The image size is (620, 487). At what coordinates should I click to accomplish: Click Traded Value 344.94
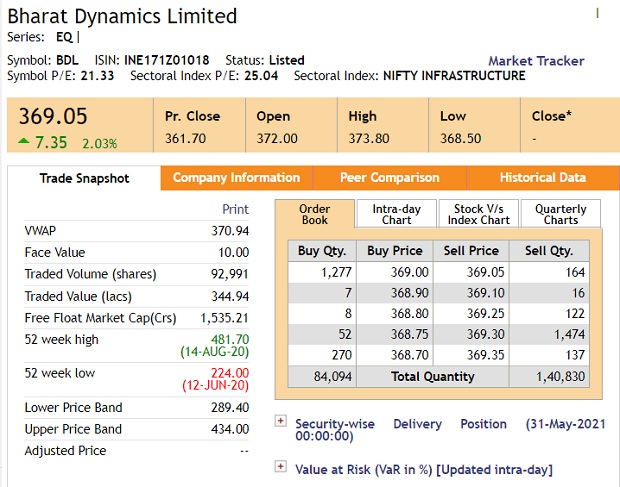click(x=230, y=296)
